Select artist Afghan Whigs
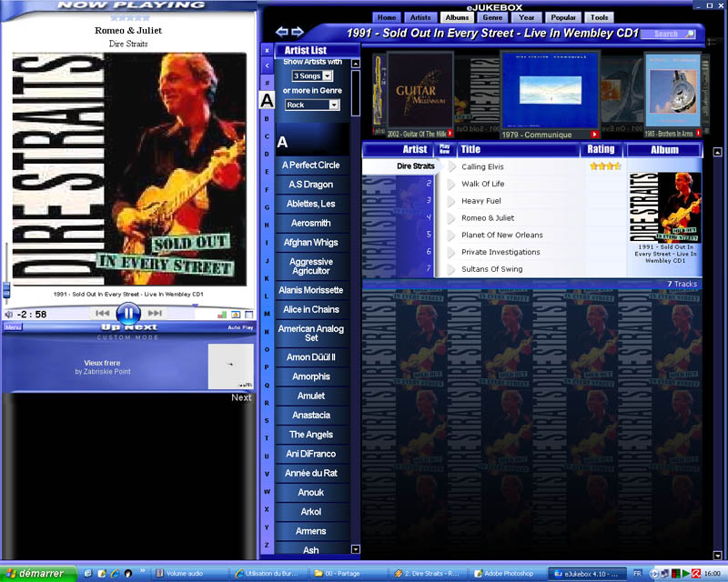728x582 pixels. 310,243
